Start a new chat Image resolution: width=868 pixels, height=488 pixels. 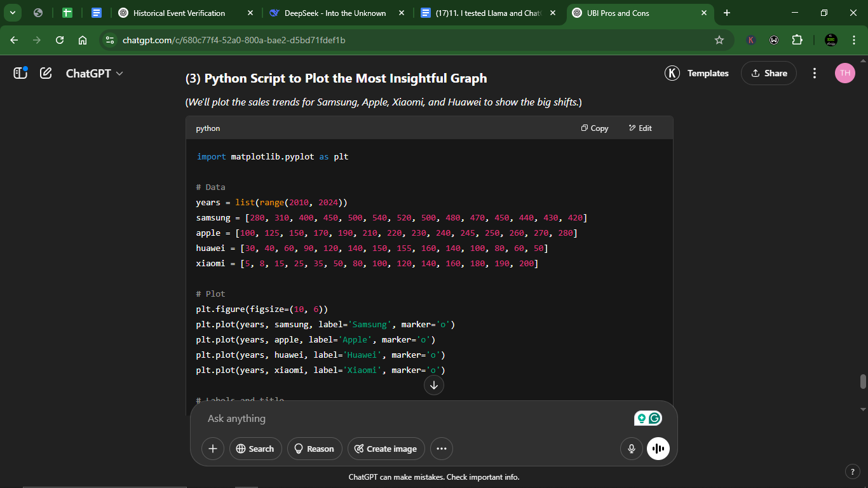(x=46, y=73)
